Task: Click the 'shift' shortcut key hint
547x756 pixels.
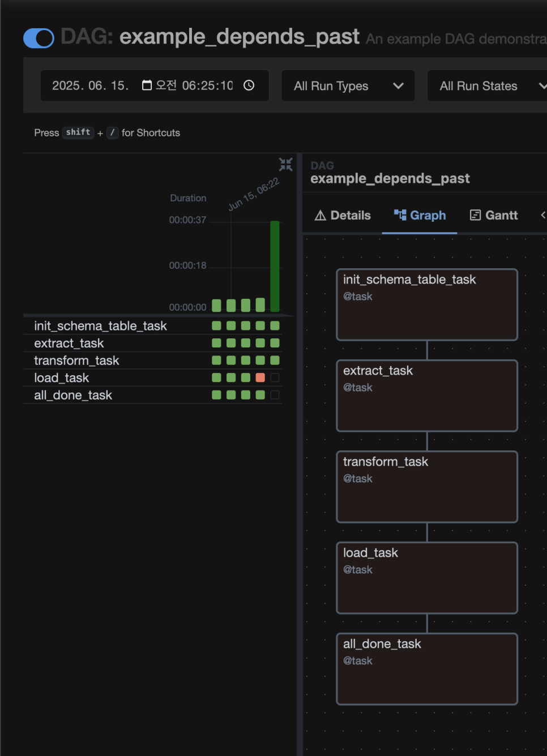Action: point(78,132)
